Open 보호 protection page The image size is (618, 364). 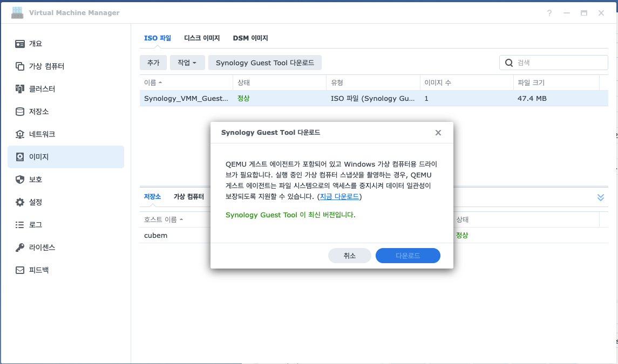coord(65,180)
